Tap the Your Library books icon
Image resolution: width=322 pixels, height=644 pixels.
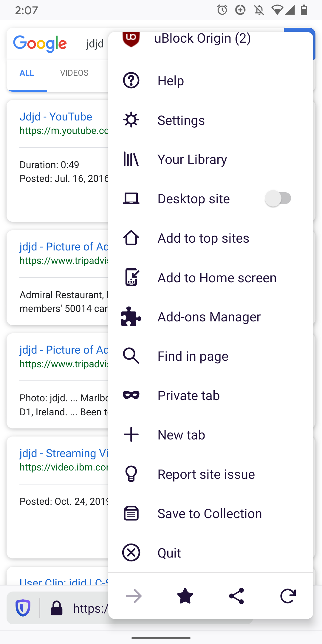coord(131,159)
